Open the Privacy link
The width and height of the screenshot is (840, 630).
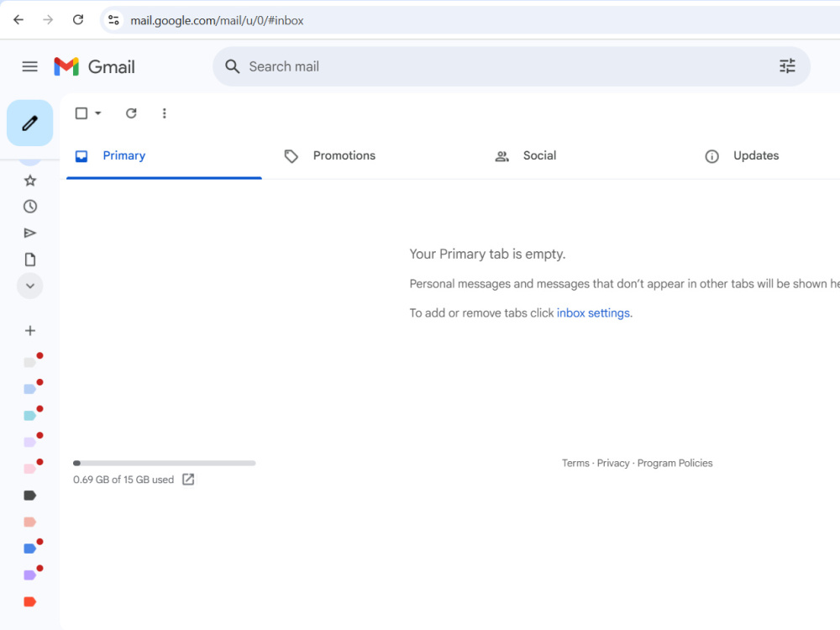pos(613,463)
